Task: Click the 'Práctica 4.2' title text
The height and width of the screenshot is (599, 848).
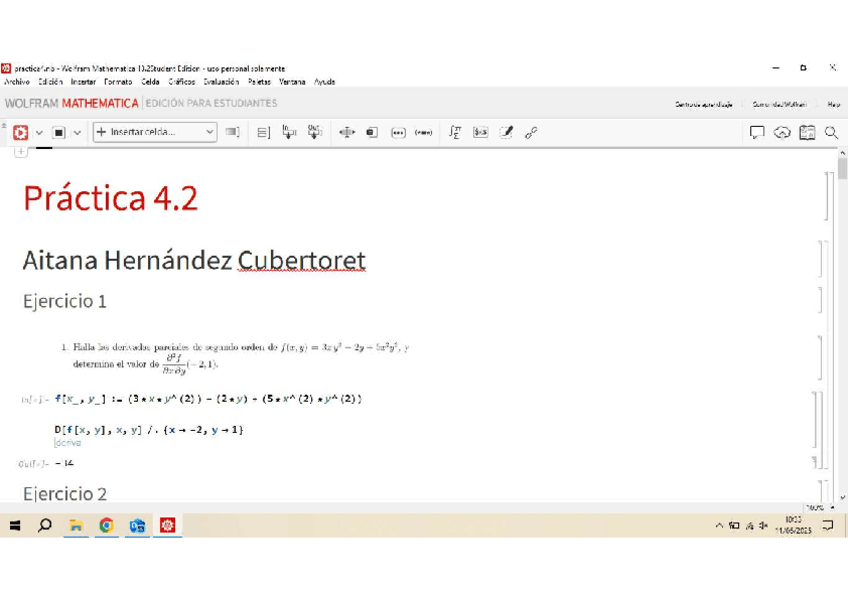Action: [110, 198]
